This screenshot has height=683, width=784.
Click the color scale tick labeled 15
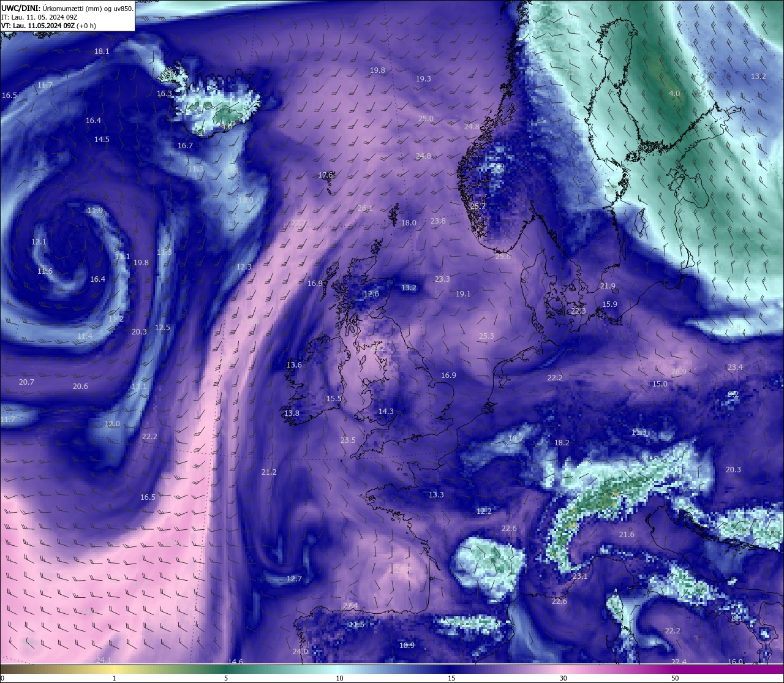pyautogui.click(x=451, y=678)
